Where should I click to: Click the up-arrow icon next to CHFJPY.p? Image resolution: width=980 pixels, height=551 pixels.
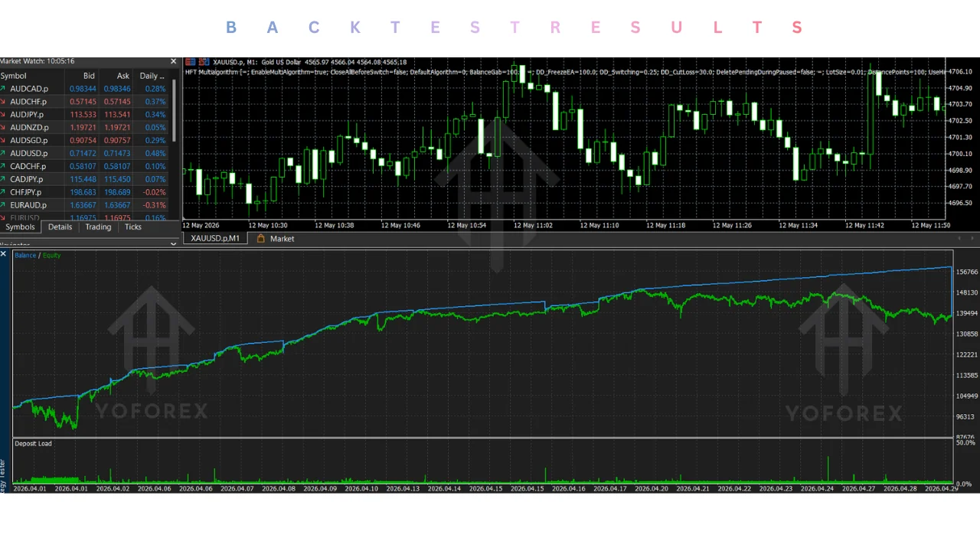pos(3,193)
